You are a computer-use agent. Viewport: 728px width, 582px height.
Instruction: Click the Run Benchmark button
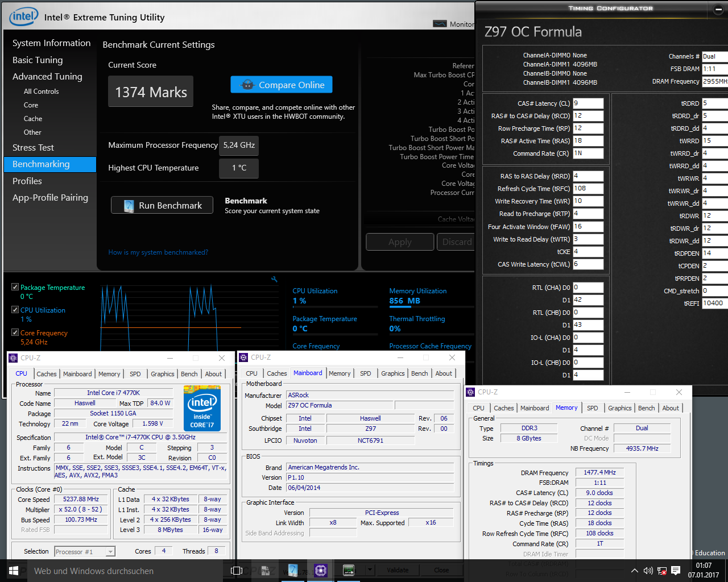click(x=162, y=205)
